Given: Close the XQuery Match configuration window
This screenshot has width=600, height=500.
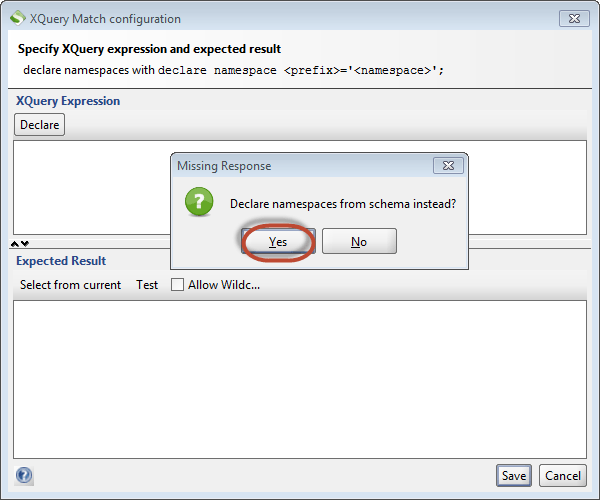Looking at the screenshot, I should [x=571, y=19].
